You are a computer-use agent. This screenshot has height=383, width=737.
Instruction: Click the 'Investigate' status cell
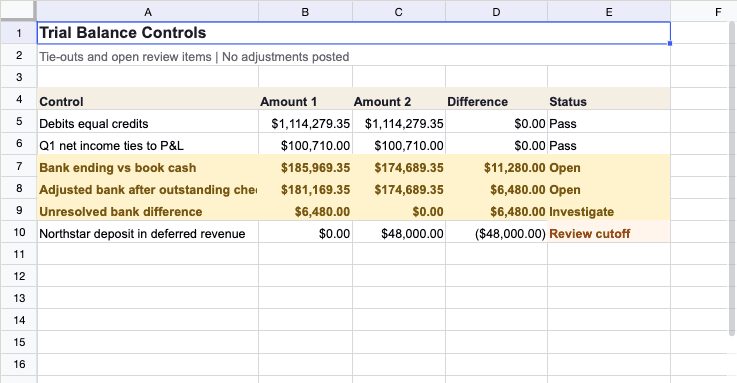click(609, 210)
